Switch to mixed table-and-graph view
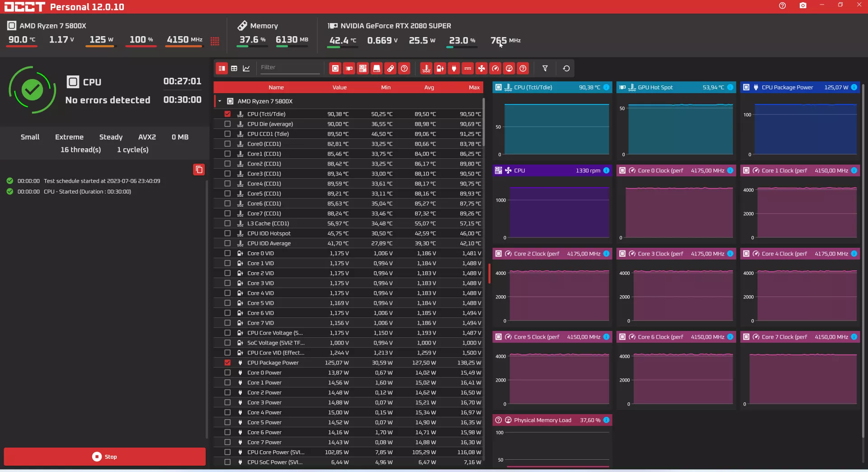The image size is (868, 472). coord(222,69)
